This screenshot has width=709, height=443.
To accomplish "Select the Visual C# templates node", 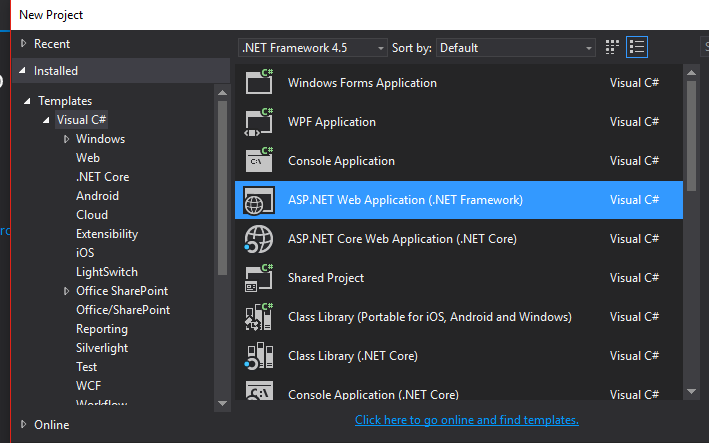I will tap(81, 120).
